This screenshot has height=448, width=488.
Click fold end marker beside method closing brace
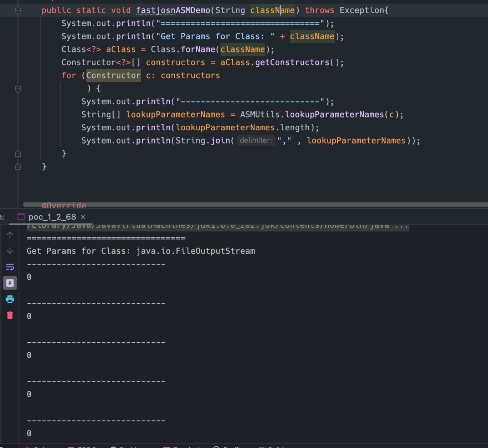pos(18,166)
